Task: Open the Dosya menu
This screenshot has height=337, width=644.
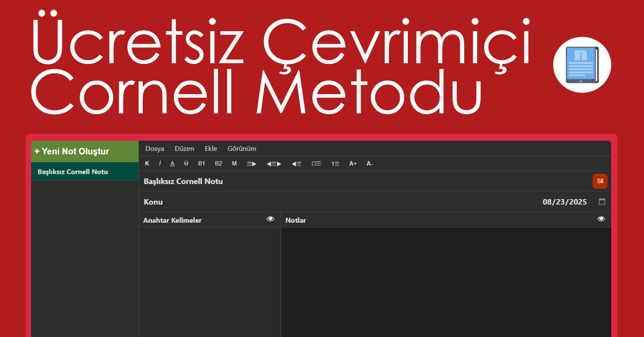Action: click(x=155, y=149)
